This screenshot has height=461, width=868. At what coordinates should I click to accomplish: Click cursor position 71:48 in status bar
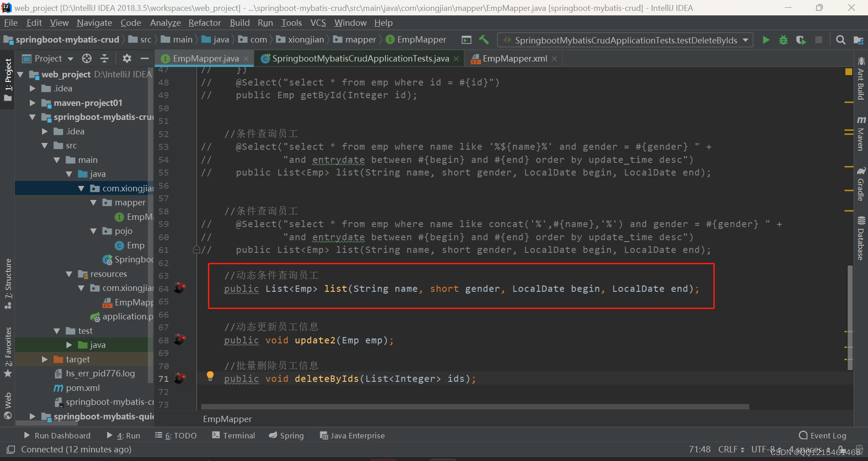tap(699, 449)
